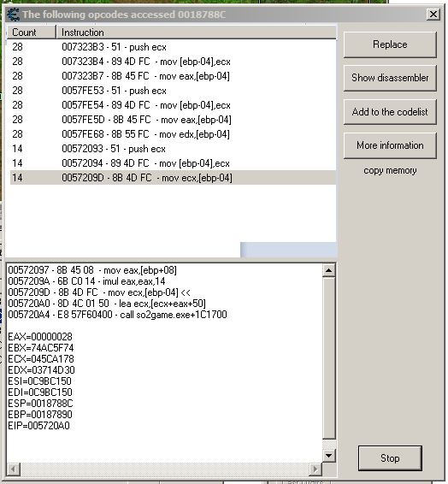Image resolution: width=448 pixels, height=484 pixels.
Task: Select the 0057209D mov ecx,[ebp-04] row
Action: 173,178
